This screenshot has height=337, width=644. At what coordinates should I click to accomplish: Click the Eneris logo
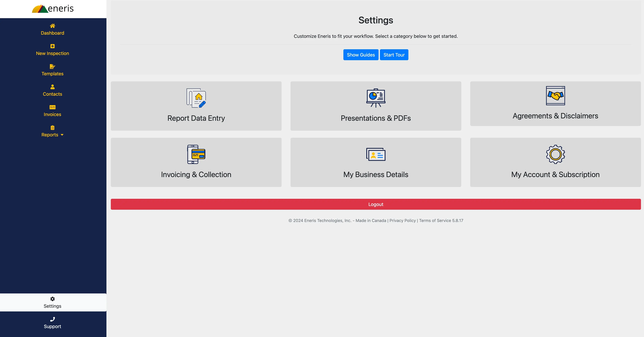pos(53,9)
